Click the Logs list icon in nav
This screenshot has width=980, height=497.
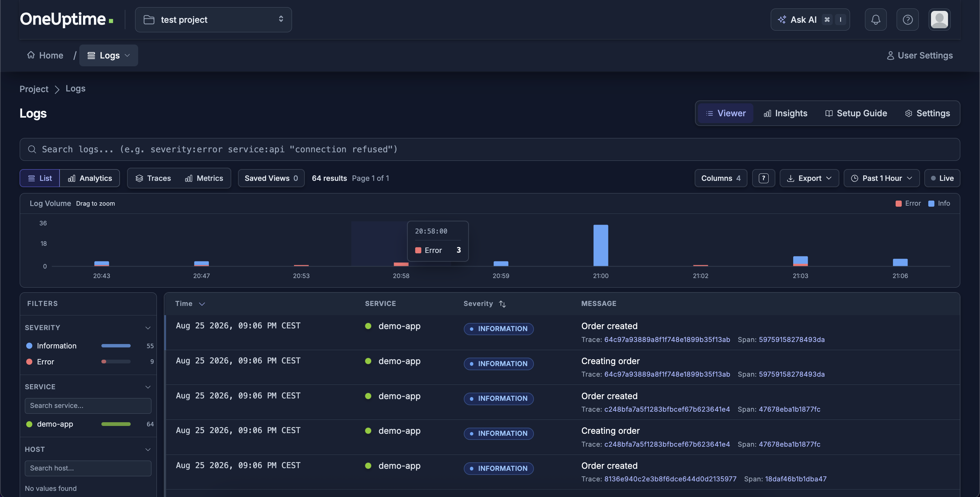[91, 55]
